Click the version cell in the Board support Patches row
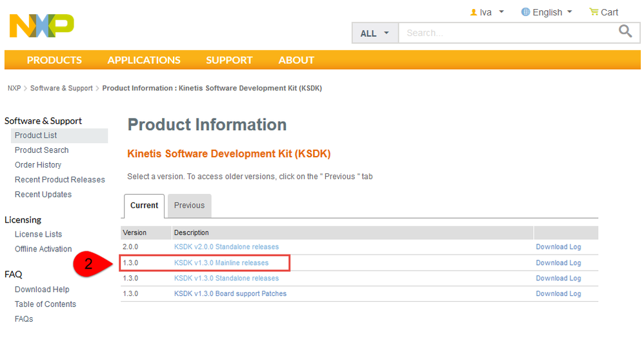644x341 pixels. pos(130,294)
